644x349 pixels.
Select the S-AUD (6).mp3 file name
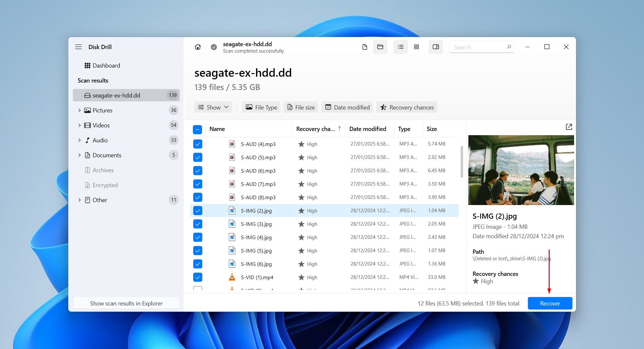[x=258, y=171]
